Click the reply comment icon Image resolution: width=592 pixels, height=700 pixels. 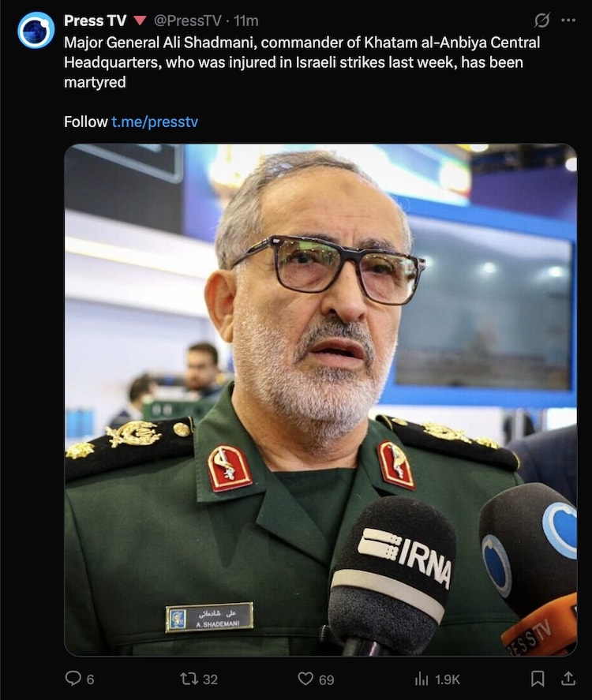coord(73,679)
